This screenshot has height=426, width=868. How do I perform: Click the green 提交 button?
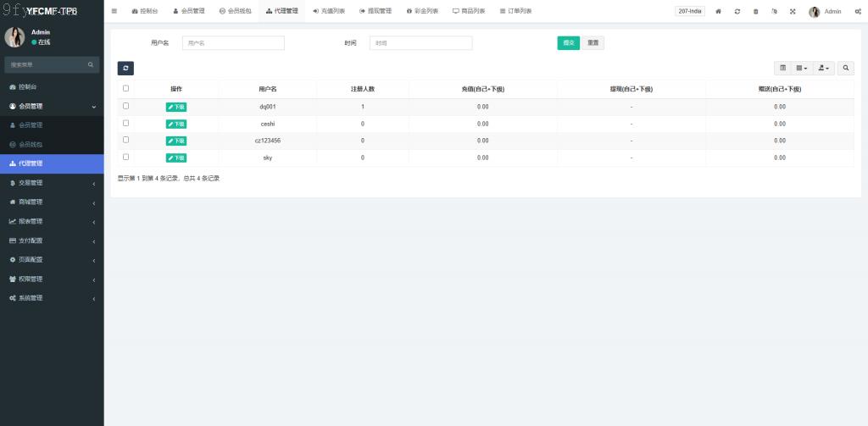pyautogui.click(x=568, y=43)
